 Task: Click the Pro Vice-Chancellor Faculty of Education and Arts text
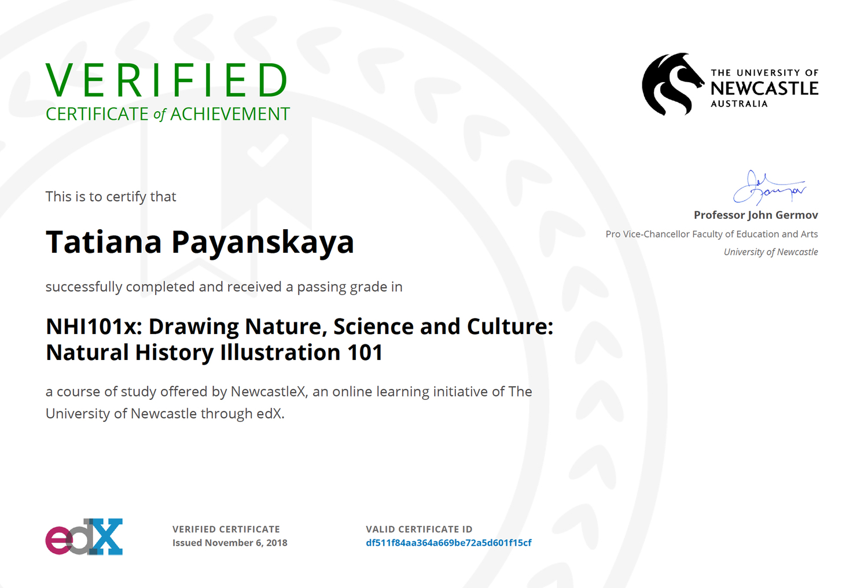tap(712, 234)
